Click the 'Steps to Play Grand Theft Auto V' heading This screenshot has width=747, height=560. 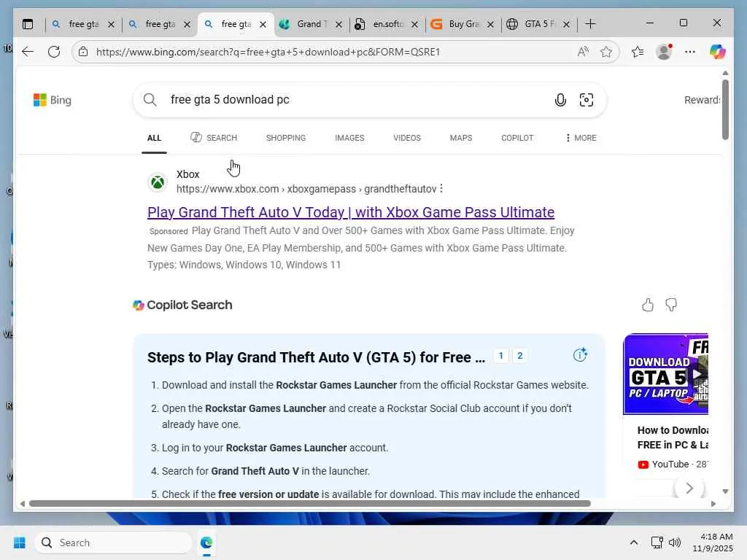pos(316,357)
